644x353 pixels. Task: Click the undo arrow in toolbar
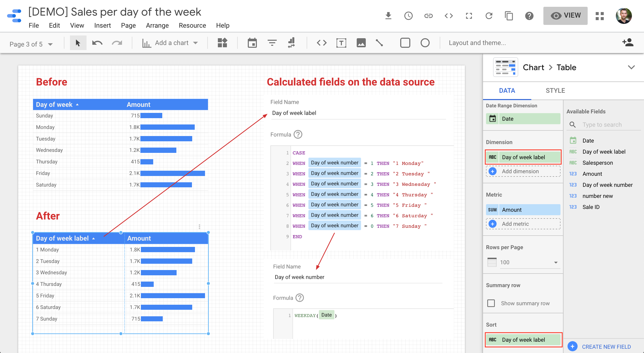[97, 43]
